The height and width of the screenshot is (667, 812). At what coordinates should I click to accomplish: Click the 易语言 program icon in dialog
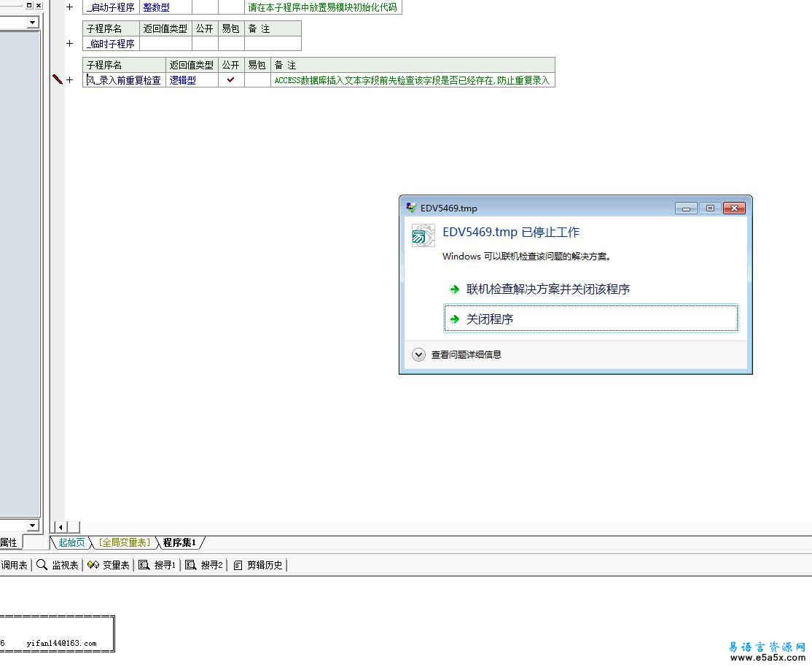tap(423, 235)
